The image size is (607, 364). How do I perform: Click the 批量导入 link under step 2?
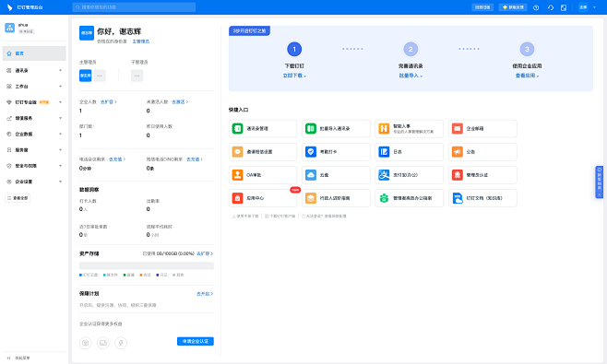point(411,76)
